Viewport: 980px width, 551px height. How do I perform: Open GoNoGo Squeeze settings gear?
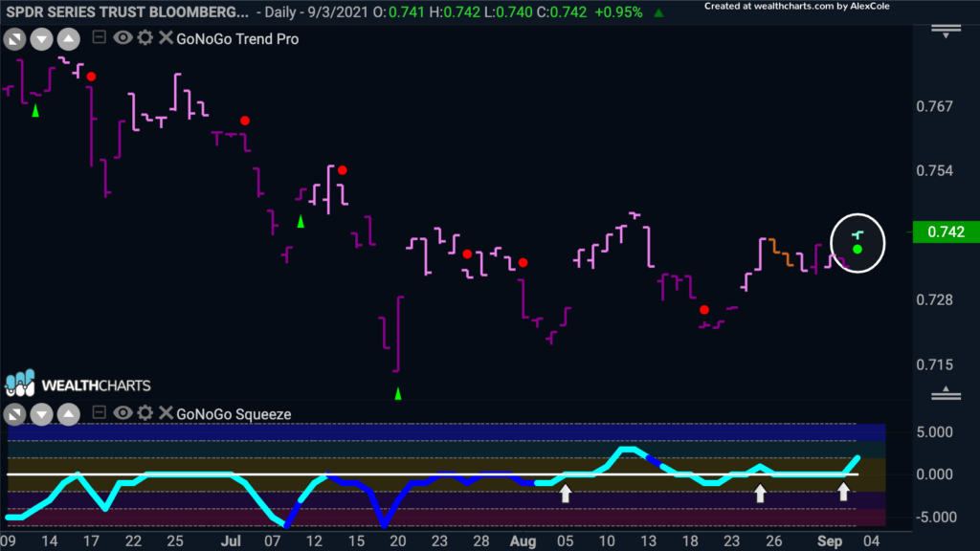coord(145,413)
